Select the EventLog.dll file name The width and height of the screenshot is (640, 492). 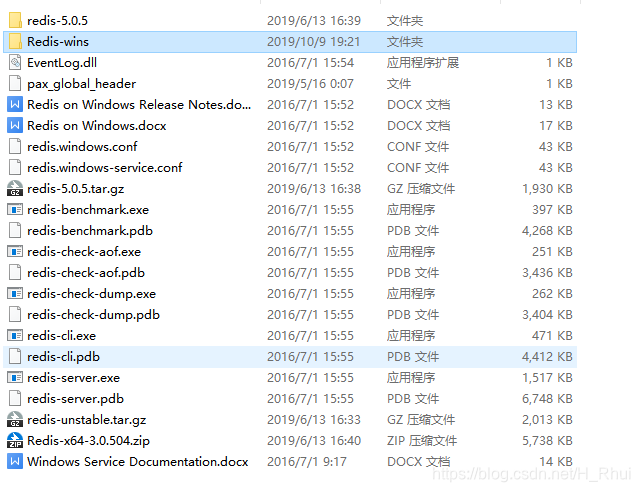[x=62, y=62]
